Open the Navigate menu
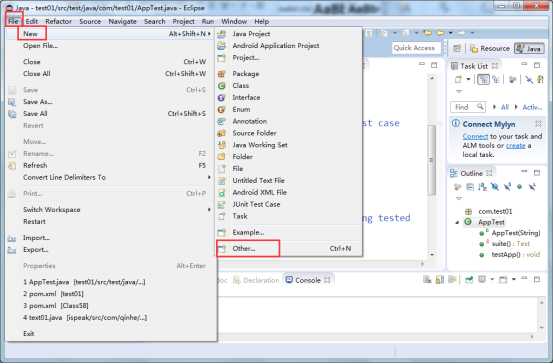553x364 pixels. (x=122, y=22)
